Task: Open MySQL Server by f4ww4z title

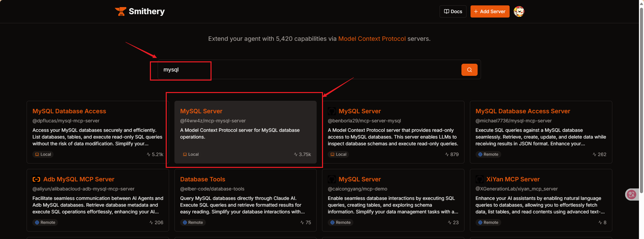Action: coord(201,111)
